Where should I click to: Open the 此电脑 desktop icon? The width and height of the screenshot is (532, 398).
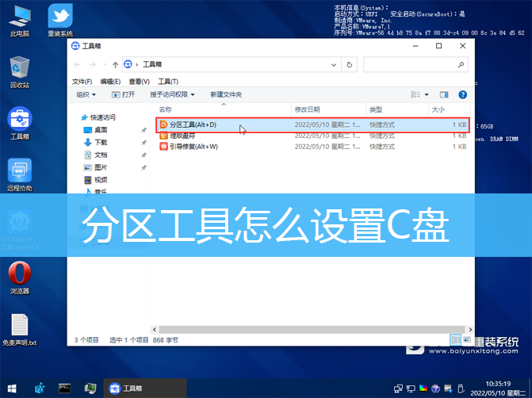[20, 20]
